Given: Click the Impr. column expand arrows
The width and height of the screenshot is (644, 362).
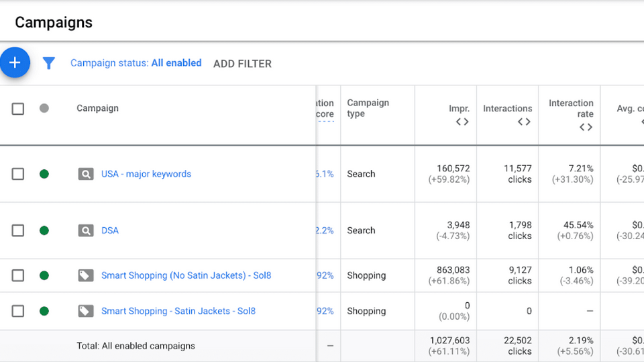Looking at the screenshot, I should (x=462, y=122).
